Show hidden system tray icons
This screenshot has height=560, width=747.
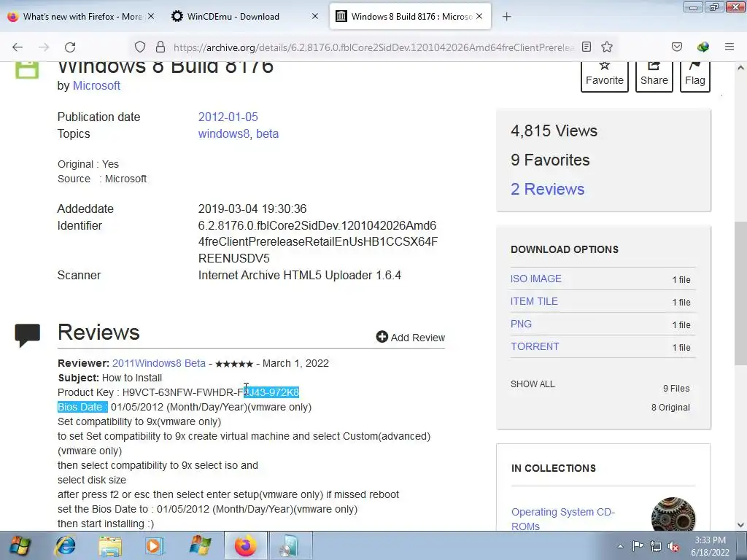click(x=620, y=546)
